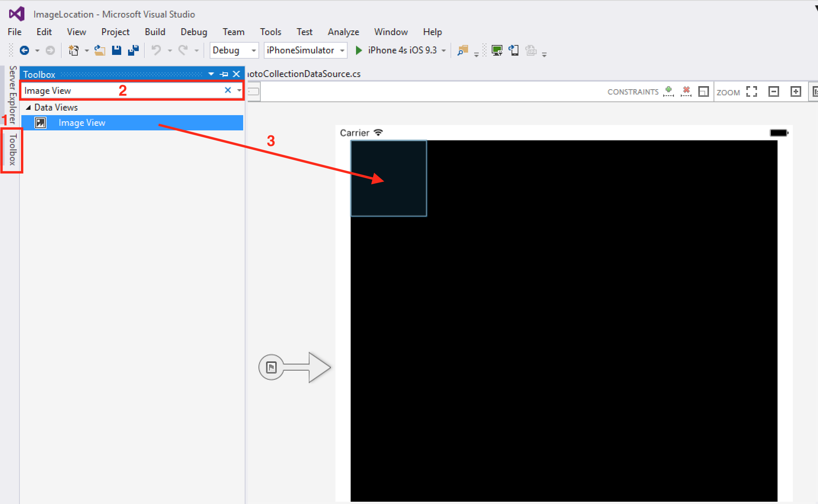
Task: Click the Zoom out minus icon
Action: tap(773, 91)
